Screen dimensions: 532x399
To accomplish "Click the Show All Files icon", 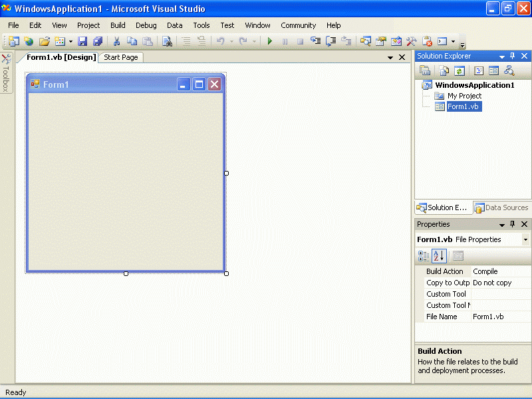I will click(x=444, y=70).
